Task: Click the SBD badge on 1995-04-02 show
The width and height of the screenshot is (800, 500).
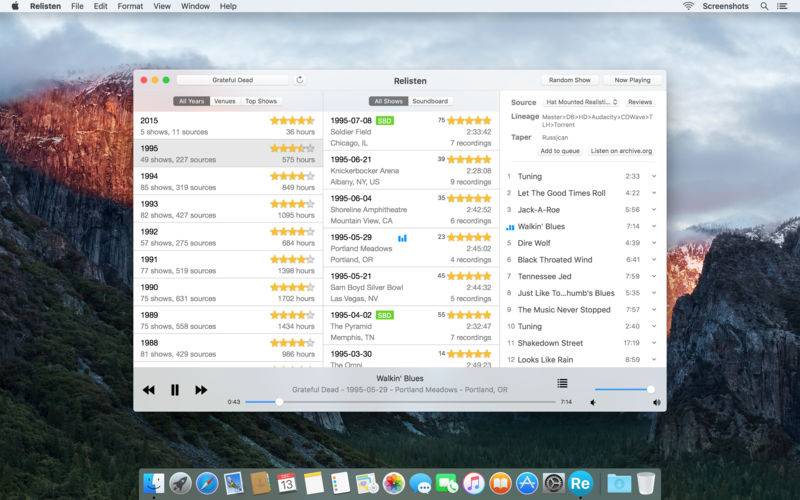Action: click(x=385, y=315)
